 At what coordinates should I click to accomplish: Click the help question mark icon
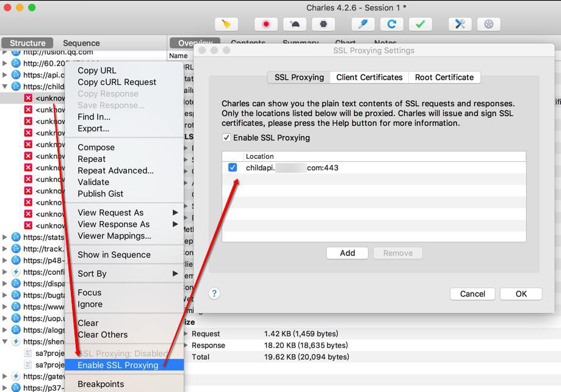(x=214, y=294)
